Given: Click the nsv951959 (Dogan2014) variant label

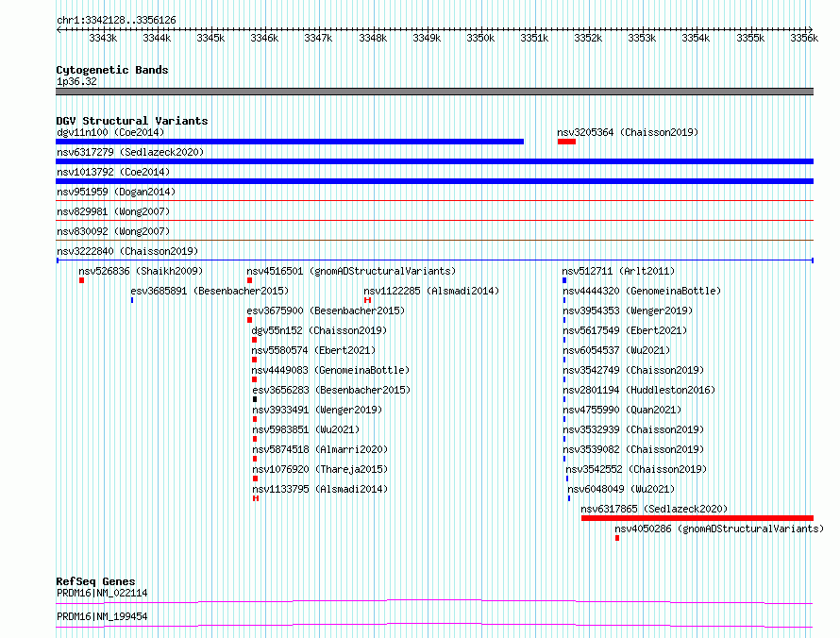Looking at the screenshot, I should pyautogui.click(x=116, y=192).
